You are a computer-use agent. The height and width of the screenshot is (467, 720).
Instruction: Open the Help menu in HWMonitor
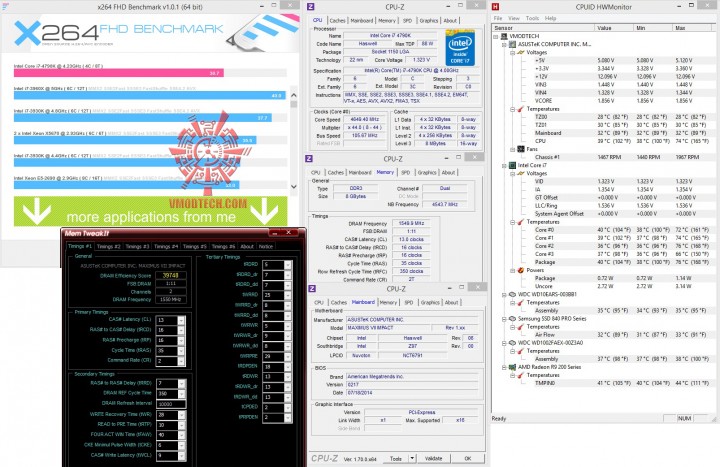[551, 18]
